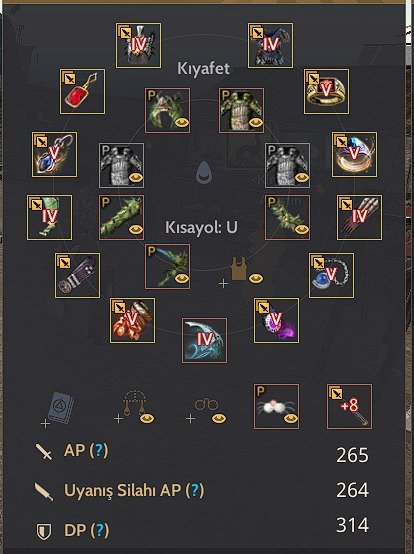Toggle visibility of empty underwear slot
414x554 pixels.
pyautogui.click(x=256, y=278)
